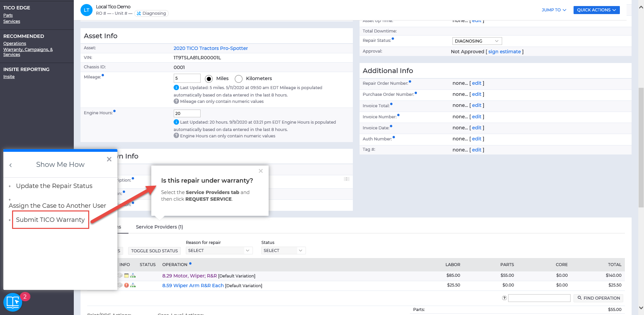Click the page scrollbar up arrow
Screen dimensions: 644x315
[x=641, y=7]
